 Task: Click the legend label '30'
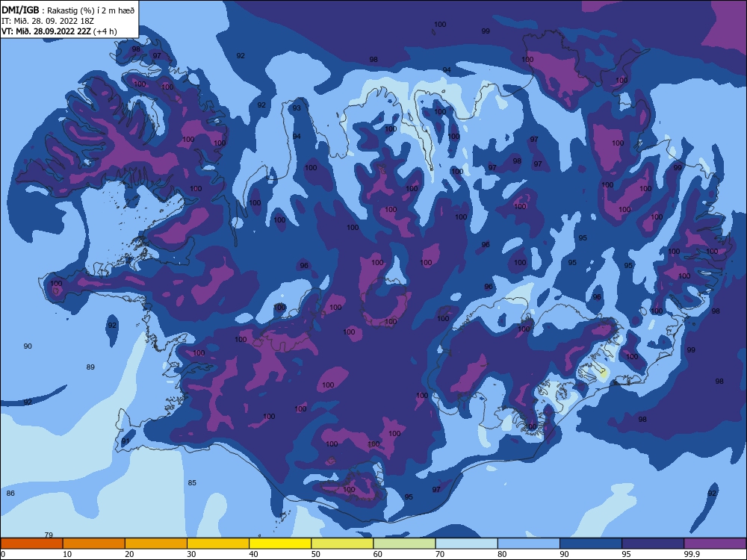point(191,554)
